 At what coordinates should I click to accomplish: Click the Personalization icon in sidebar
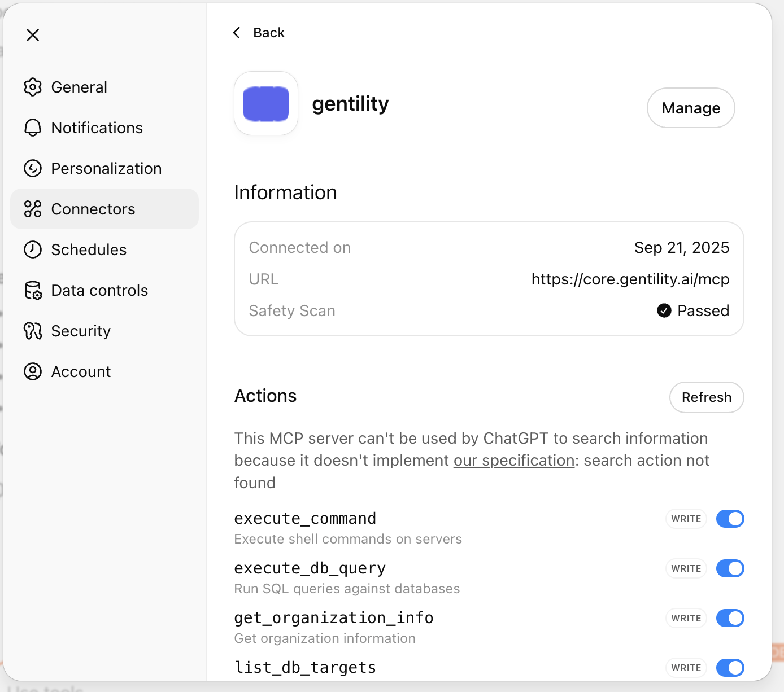(x=33, y=168)
